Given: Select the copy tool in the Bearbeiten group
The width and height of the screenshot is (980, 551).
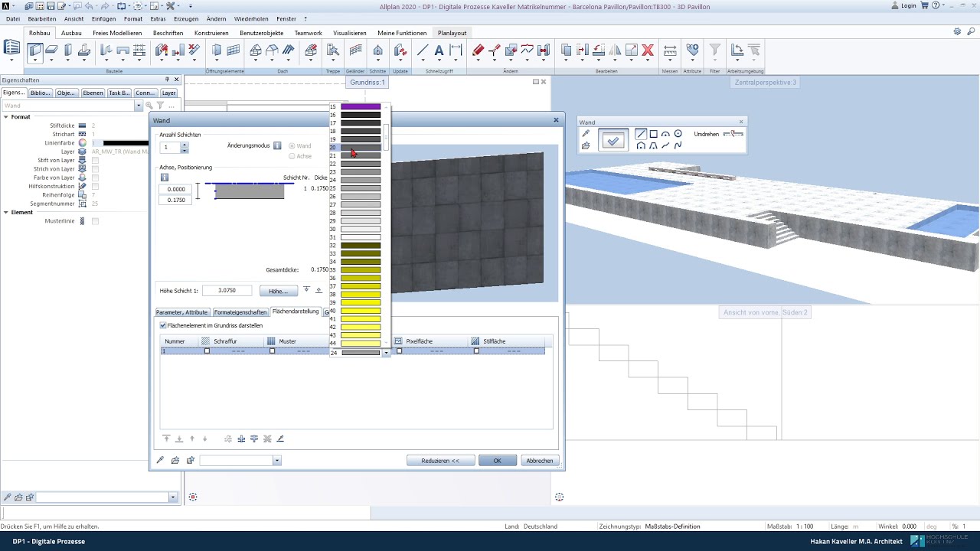Looking at the screenshot, I should pyautogui.click(x=567, y=51).
